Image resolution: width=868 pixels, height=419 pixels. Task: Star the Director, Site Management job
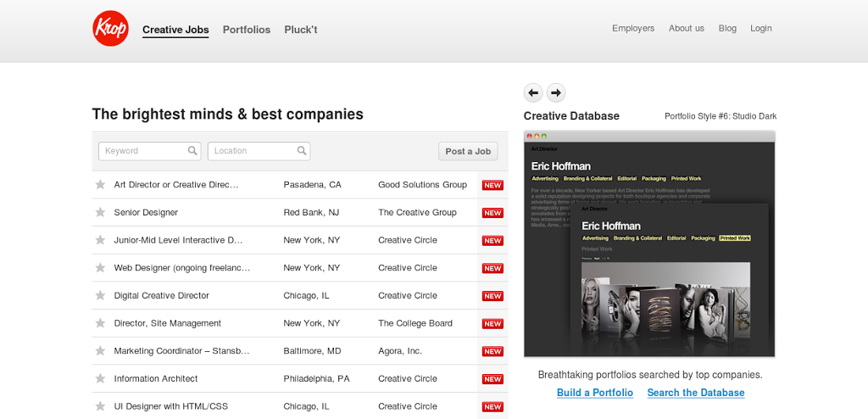tap(100, 323)
